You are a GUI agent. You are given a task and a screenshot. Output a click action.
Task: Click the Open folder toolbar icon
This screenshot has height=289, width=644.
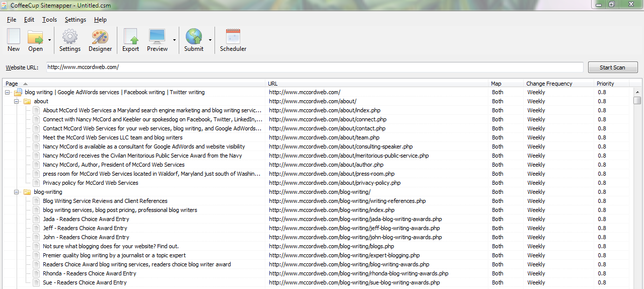click(35, 36)
